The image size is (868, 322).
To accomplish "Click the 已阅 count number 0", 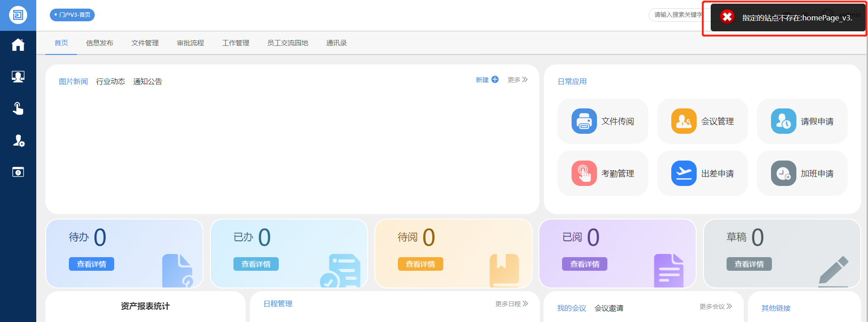I will (593, 237).
